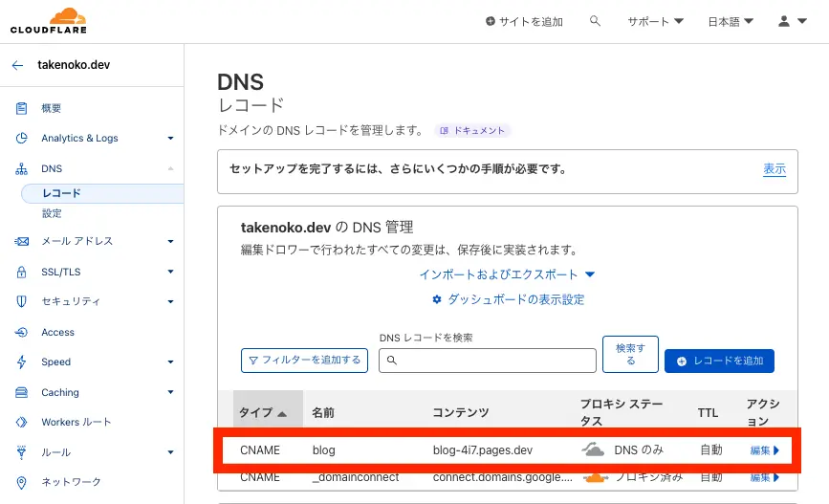Click the メール アドレス envelope icon
The image size is (829, 504).
(x=21, y=241)
